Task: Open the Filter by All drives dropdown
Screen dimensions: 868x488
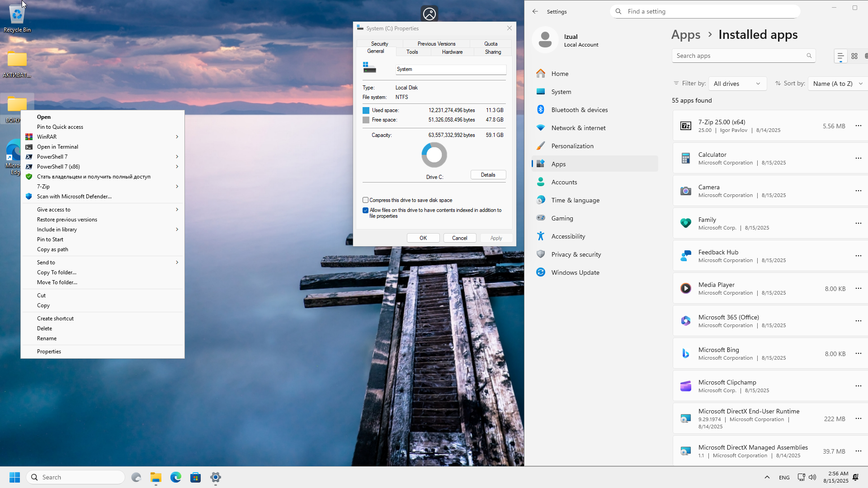Action: point(737,84)
